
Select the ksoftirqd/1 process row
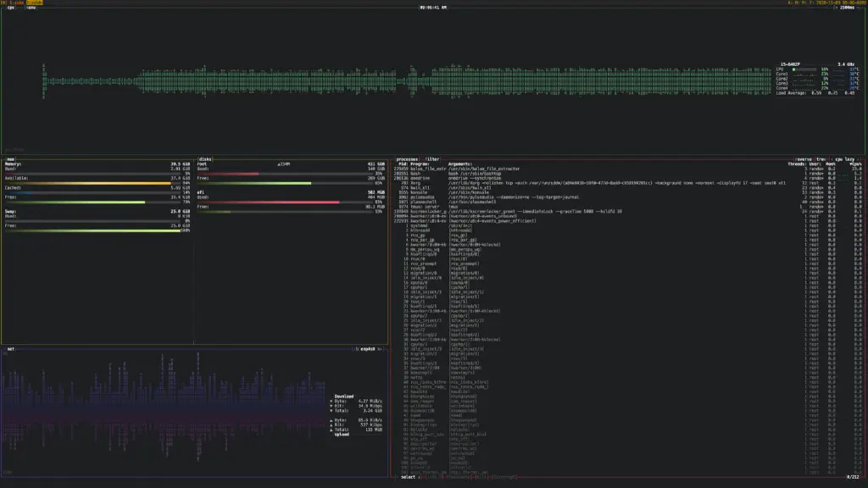[627, 307]
